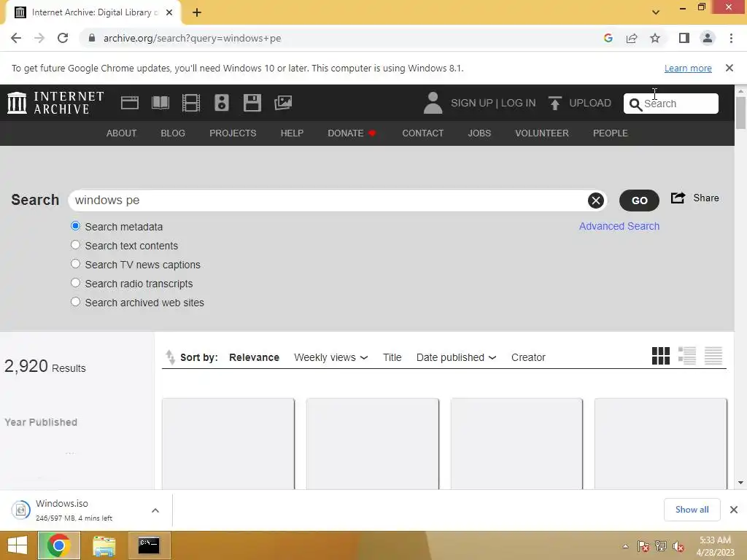Screen dimensions: 747x560
Task: Toggle sort direction arrows icon
Action: (x=170, y=357)
